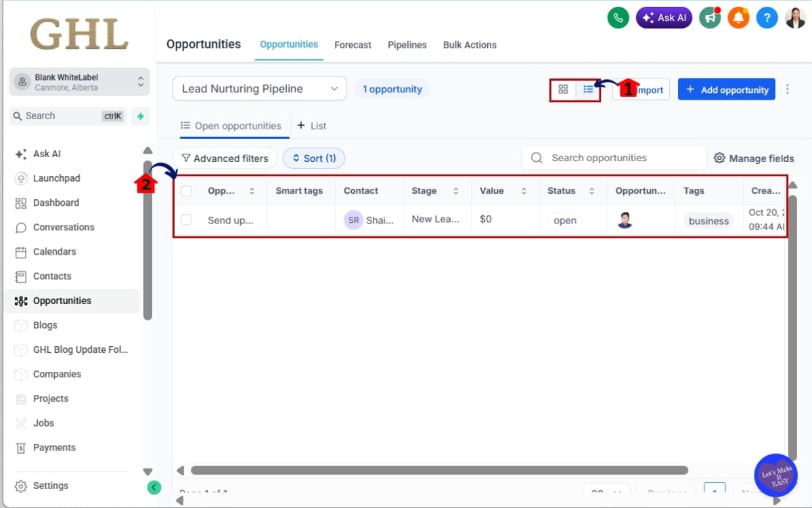The height and width of the screenshot is (508, 812).
Task: Tick the select-all header checkbox
Action: coord(186,191)
